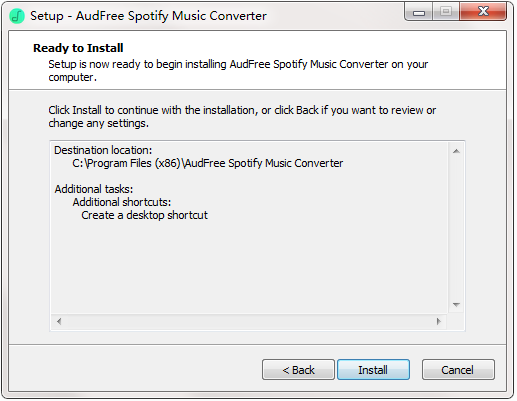
Task: Click the C:\Program Files (x86) path line
Action: tap(207, 163)
